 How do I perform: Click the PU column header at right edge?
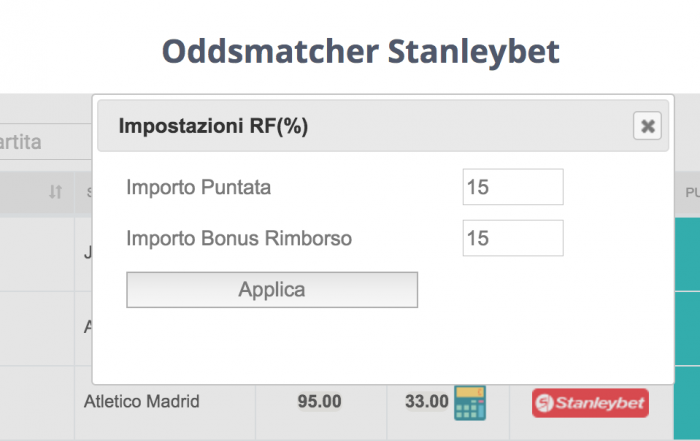(x=692, y=192)
